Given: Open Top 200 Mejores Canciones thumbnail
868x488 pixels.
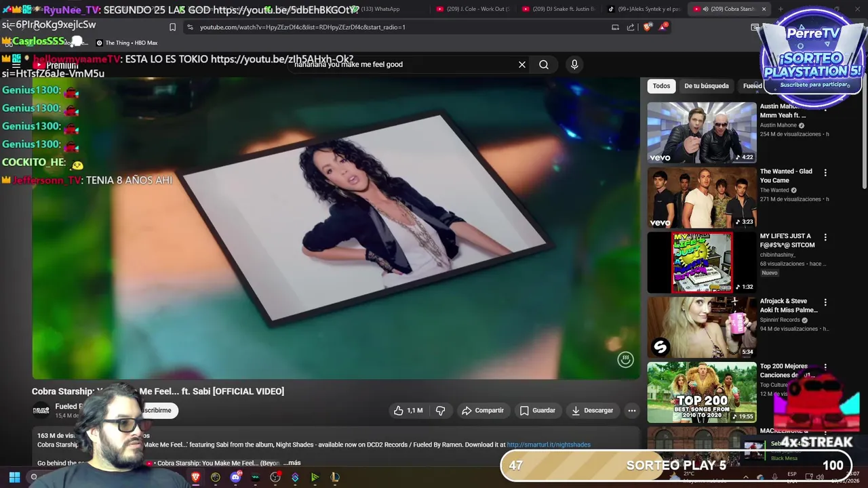Looking at the screenshot, I should [x=701, y=392].
